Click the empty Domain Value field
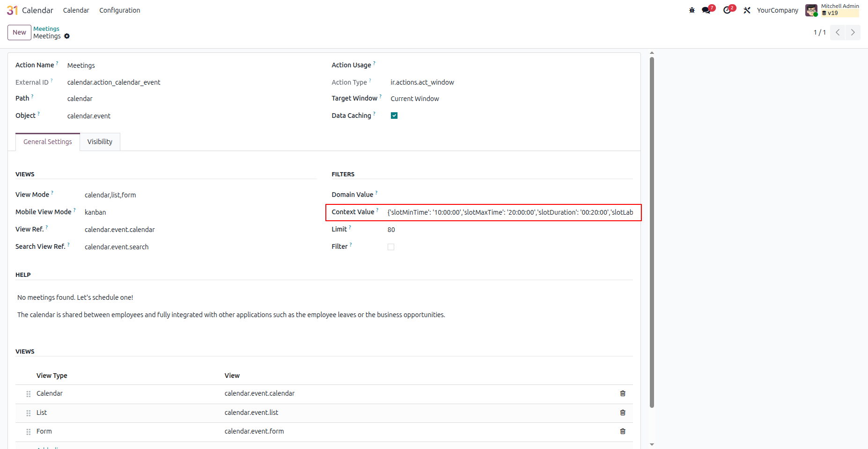 (510, 195)
